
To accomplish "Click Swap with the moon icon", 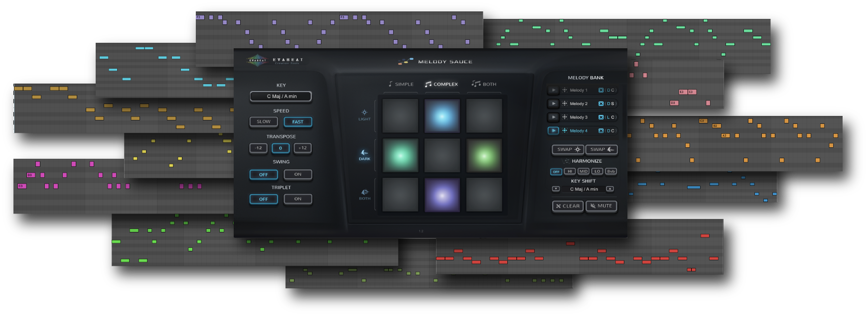I will point(601,149).
